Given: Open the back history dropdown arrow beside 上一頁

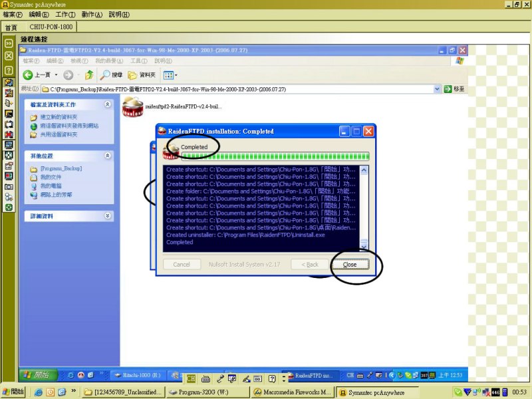Looking at the screenshot, I should pyautogui.click(x=57, y=75).
